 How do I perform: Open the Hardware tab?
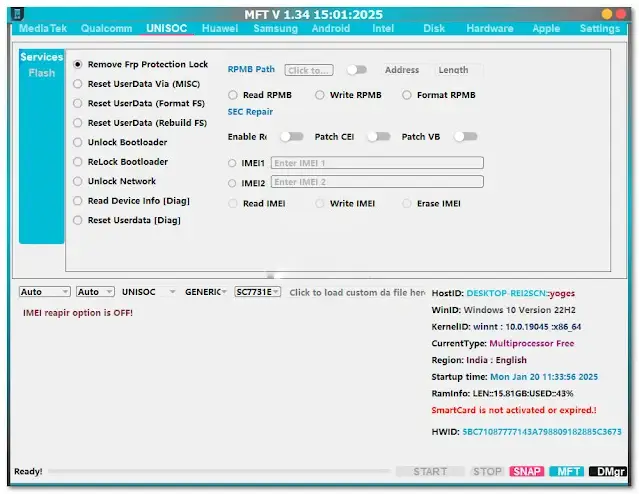(x=490, y=28)
